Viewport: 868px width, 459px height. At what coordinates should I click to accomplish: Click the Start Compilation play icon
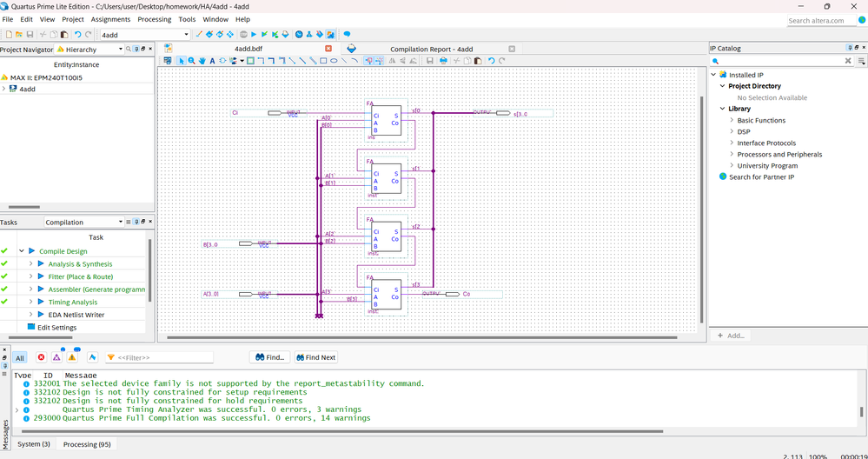(254, 35)
